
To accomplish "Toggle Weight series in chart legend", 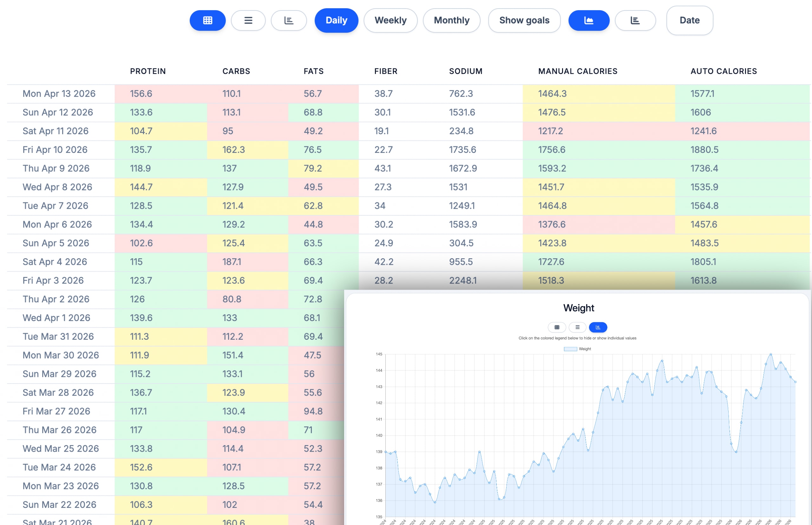I will [x=585, y=349].
